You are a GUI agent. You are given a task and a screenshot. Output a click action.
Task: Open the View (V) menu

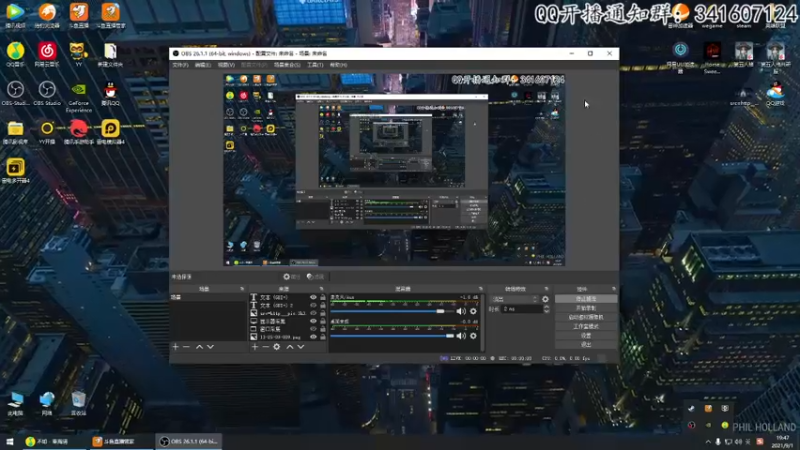point(226,65)
